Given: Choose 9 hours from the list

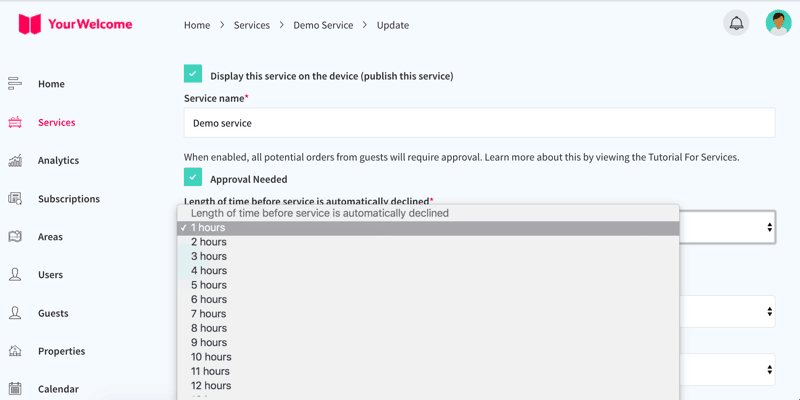Looking at the screenshot, I should pos(428,342).
